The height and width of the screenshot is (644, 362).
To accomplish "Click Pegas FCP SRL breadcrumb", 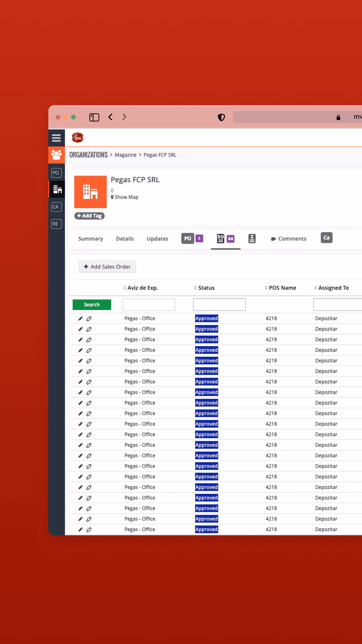I will 160,155.
